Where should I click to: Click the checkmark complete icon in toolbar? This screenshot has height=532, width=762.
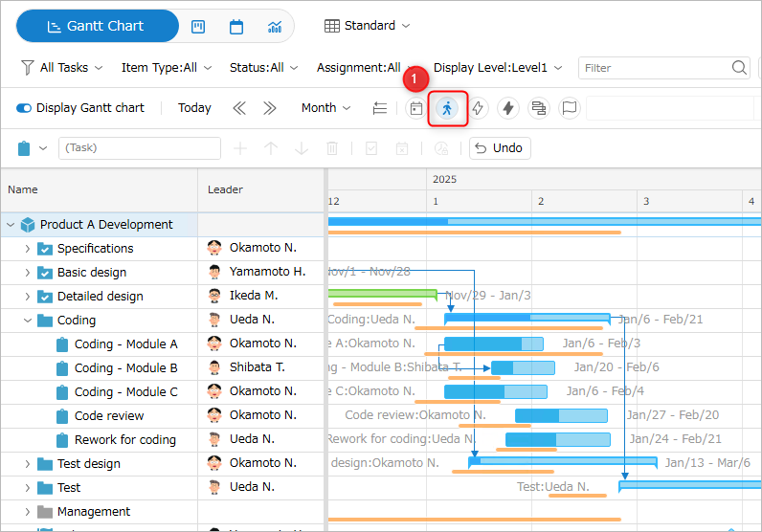pos(371,148)
